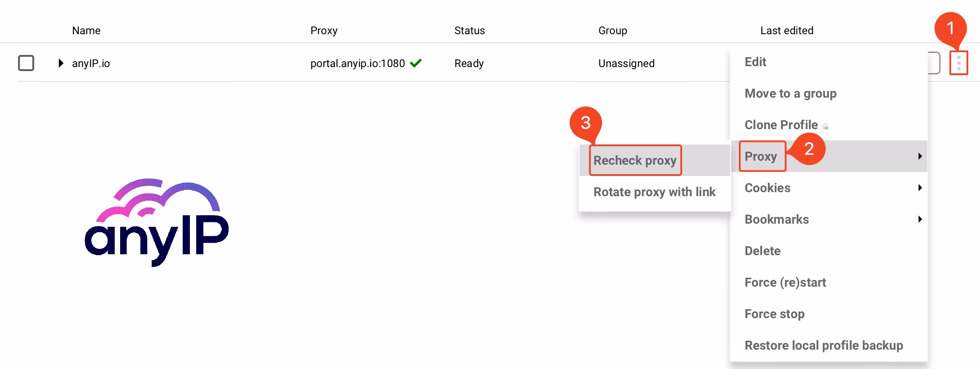
Task: Expand the anyIP.io profile row arrow
Action: click(x=61, y=63)
